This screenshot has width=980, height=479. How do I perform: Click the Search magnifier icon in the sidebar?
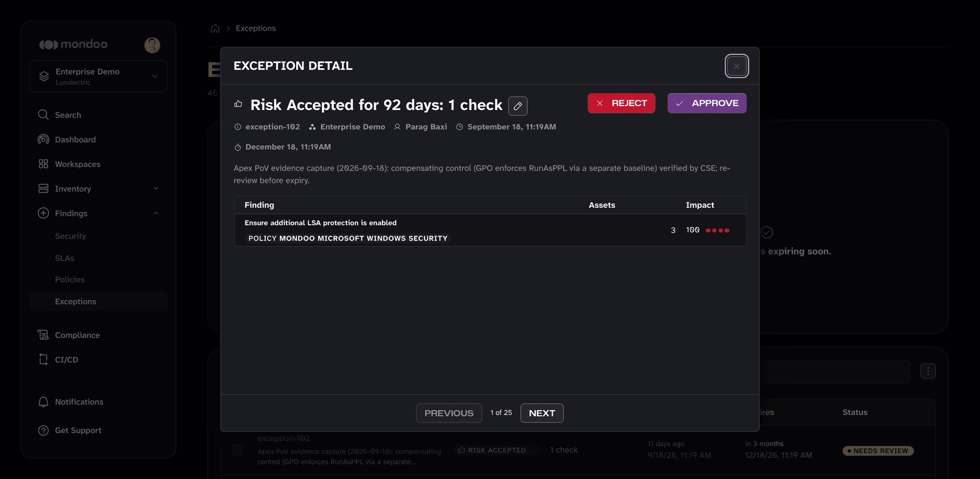tap(43, 115)
